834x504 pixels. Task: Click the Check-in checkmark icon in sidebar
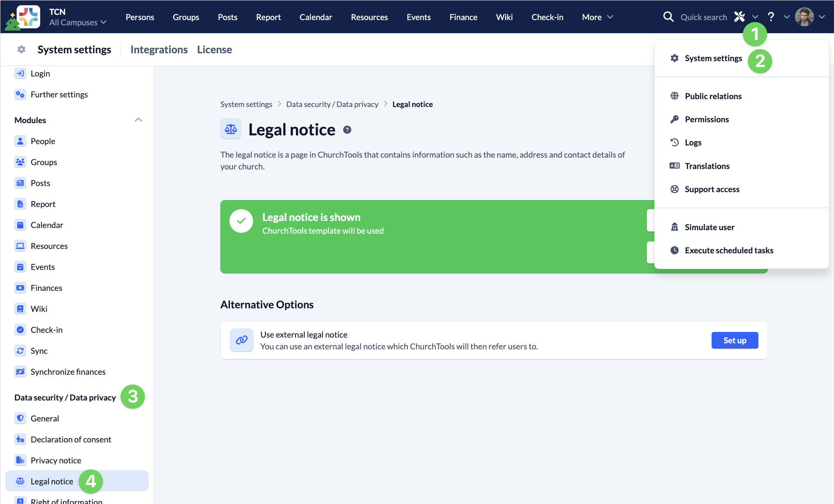(x=20, y=330)
